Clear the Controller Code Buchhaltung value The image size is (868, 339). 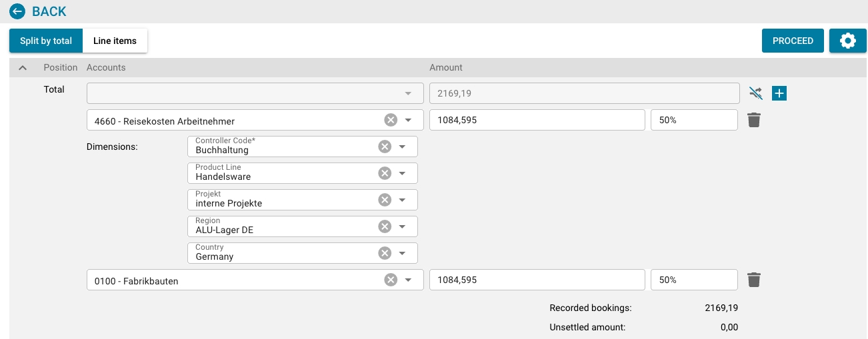tap(385, 147)
